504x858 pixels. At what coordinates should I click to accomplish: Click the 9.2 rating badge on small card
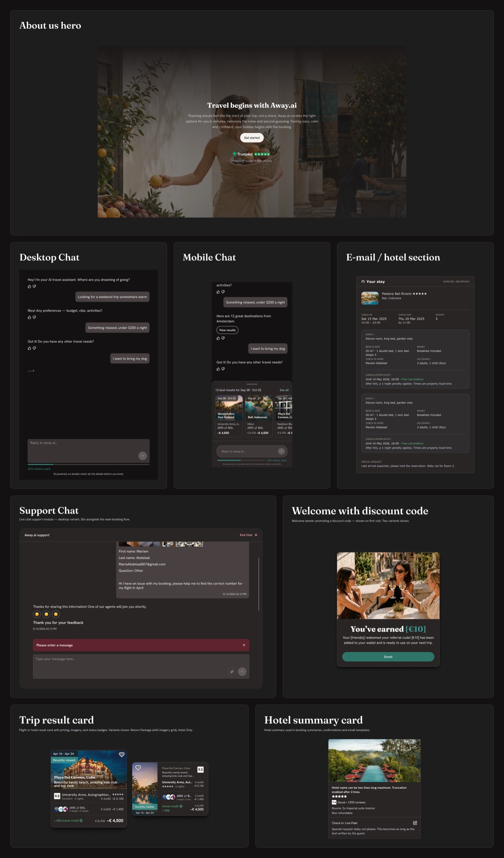[200, 769]
